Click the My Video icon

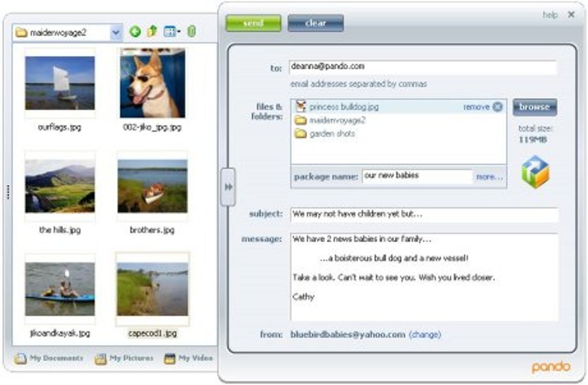169,358
